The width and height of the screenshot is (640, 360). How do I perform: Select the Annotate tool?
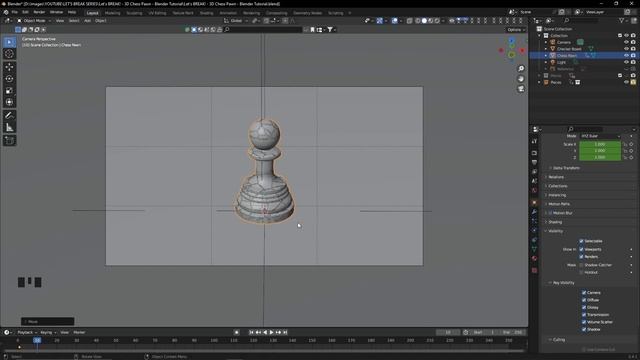[9, 116]
